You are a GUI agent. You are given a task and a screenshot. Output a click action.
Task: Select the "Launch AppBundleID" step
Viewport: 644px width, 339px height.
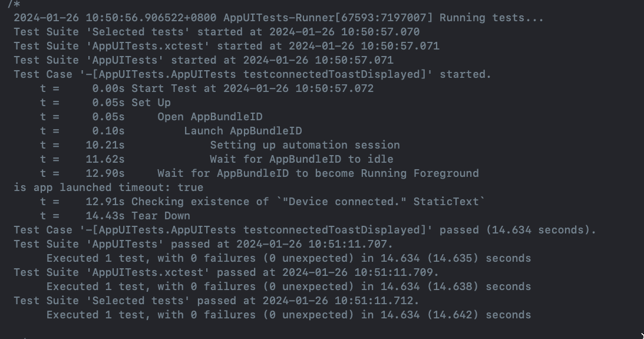[x=243, y=131]
